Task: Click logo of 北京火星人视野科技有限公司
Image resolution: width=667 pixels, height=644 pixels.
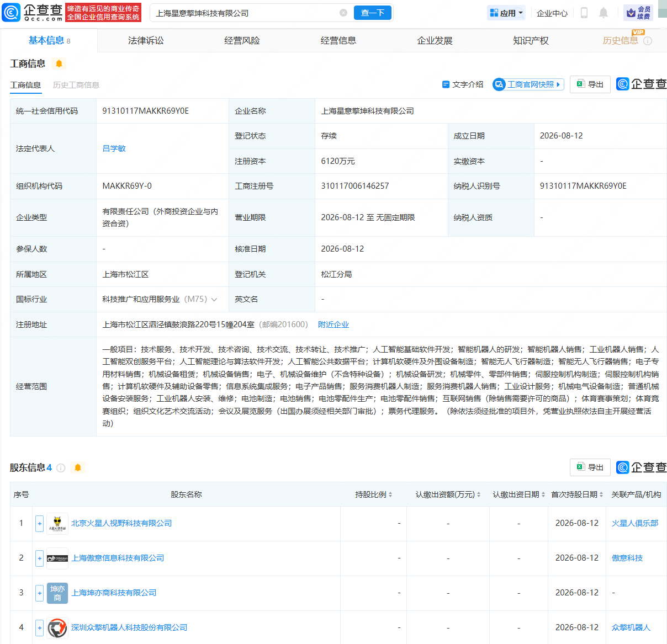Action: (x=57, y=523)
